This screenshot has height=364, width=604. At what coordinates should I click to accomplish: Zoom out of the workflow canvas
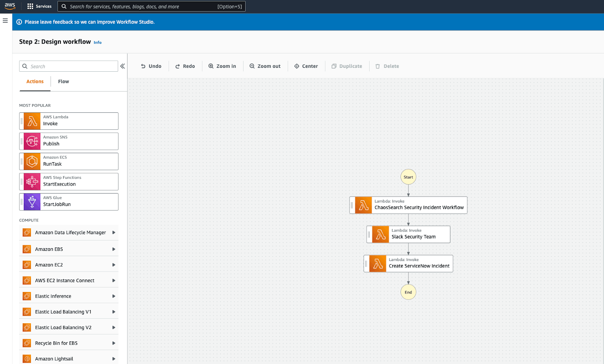pyautogui.click(x=265, y=66)
